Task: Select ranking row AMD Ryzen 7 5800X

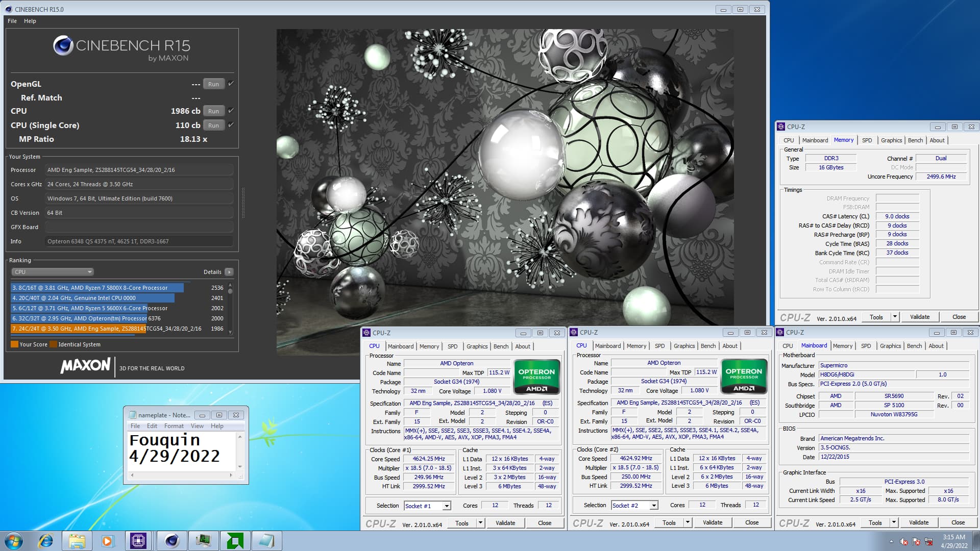Action: tap(117, 288)
